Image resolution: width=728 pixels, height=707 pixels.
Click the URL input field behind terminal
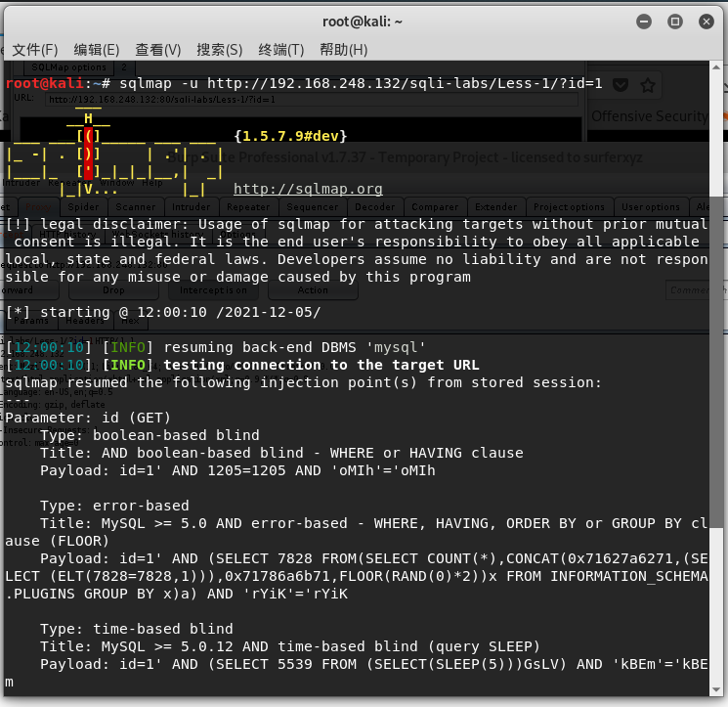[x=311, y=100]
